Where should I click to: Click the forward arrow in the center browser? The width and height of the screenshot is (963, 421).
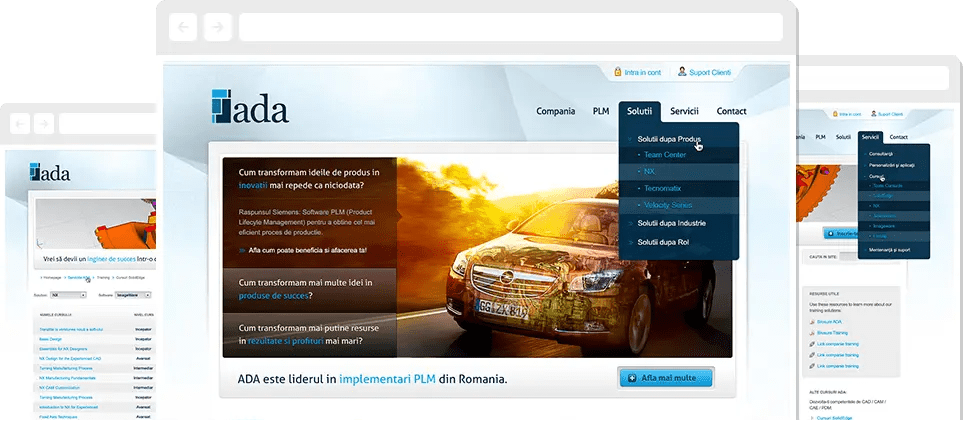(x=217, y=27)
